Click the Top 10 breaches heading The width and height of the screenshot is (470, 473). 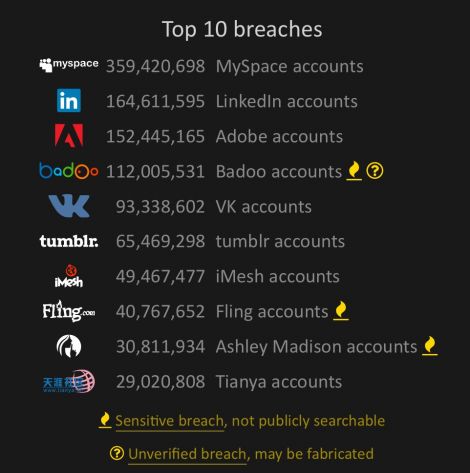tap(242, 29)
